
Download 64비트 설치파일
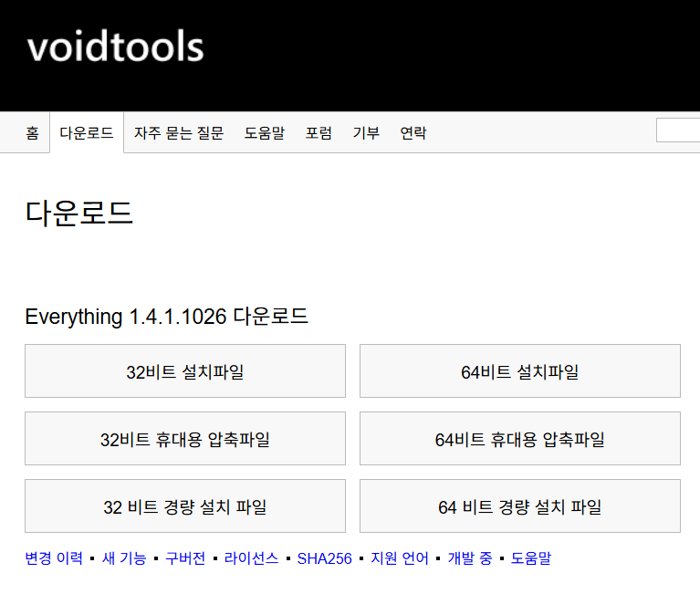coord(520,370)
